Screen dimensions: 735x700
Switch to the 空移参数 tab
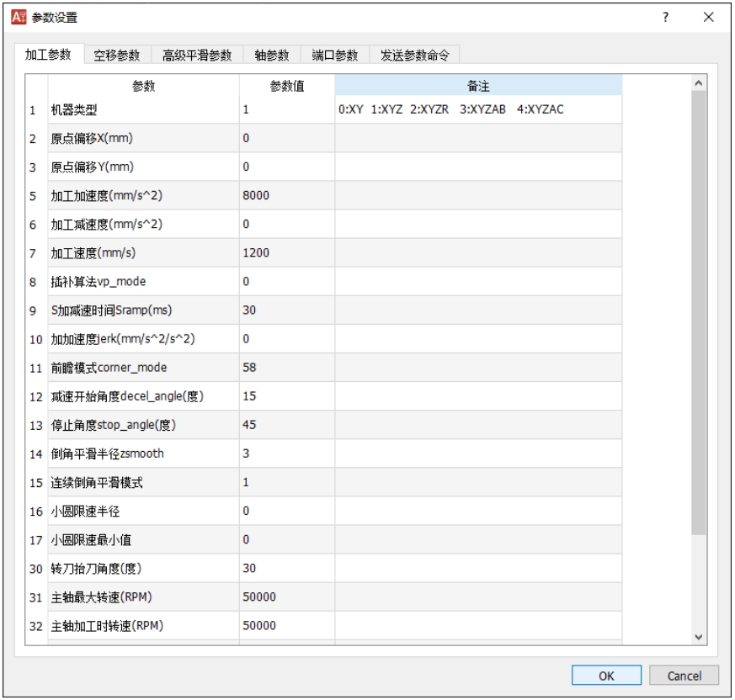(117, 56)
